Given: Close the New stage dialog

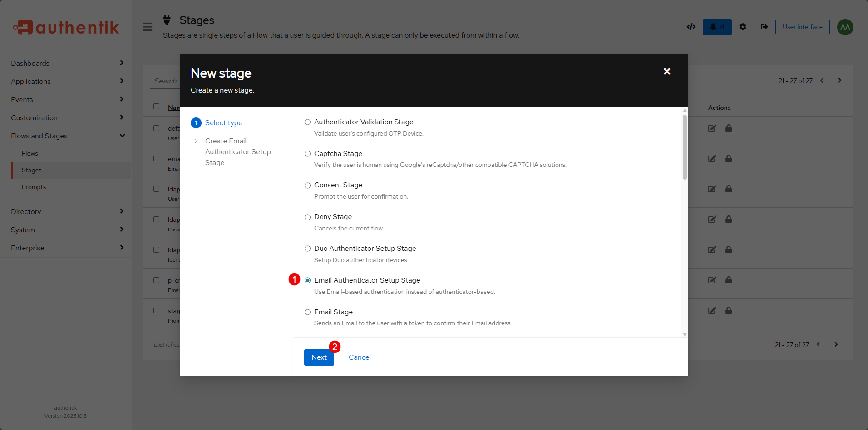Looking at the screenshot, I should point(666,72).
